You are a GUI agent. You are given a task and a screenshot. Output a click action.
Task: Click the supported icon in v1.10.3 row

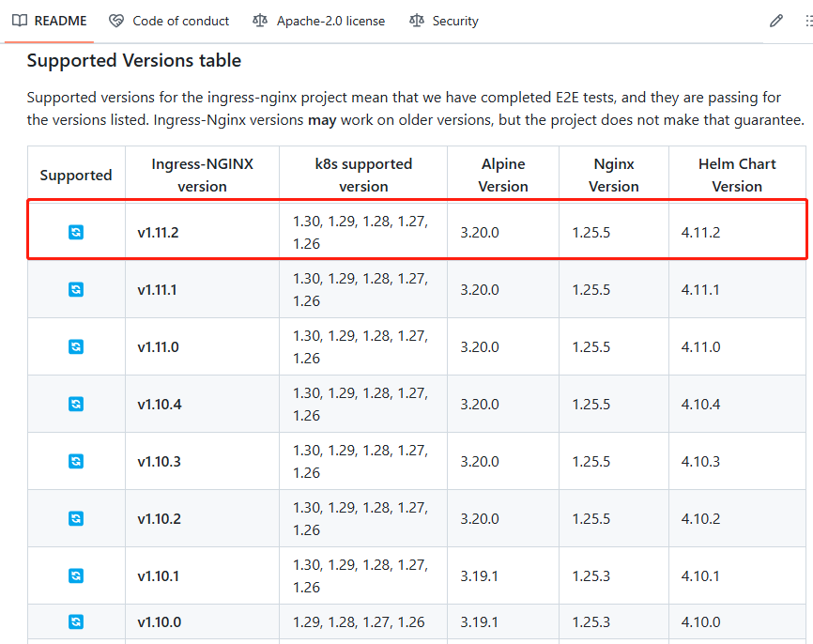click(76, 461)
